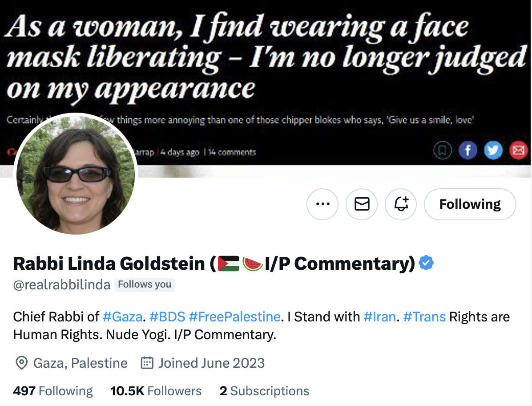The height and width of the screenshot is (406, 532).
Task: Open the #FreePalestine hashtag link
Action: pos(234,317)
